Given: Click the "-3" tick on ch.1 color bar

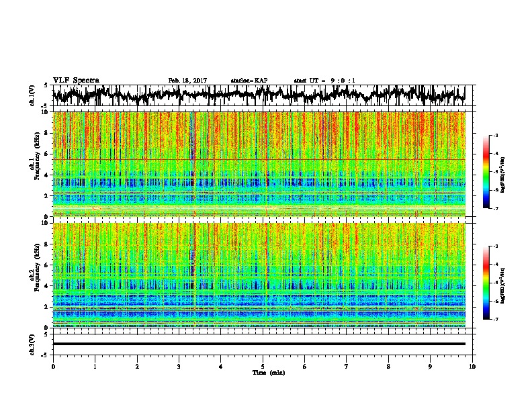Looking at the screenshot, I should 496,136.
